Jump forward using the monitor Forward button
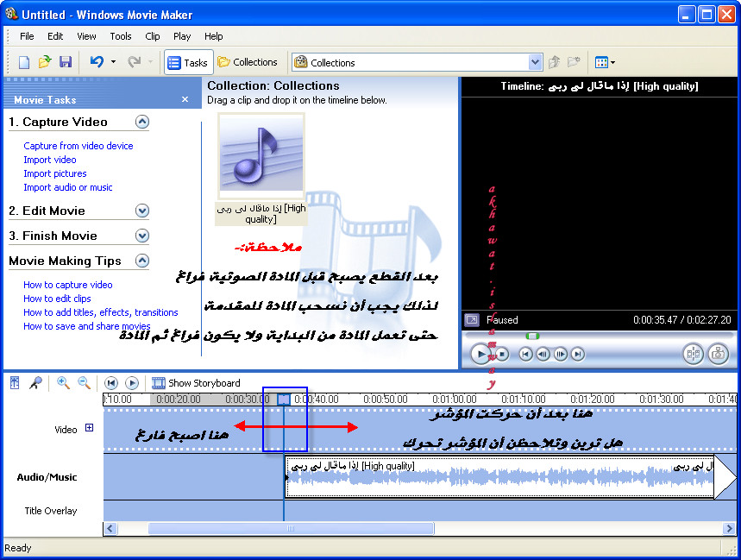 pos(577,354)
